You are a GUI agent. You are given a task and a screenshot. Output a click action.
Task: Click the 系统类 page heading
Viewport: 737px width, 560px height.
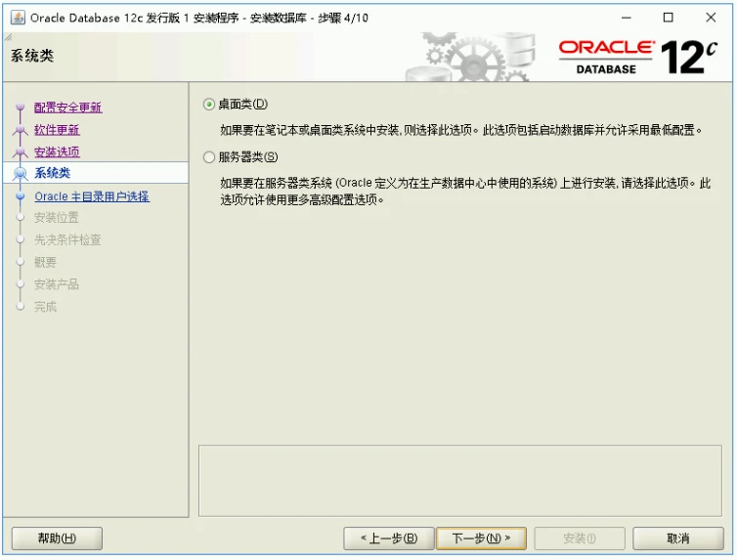[32, 56]
